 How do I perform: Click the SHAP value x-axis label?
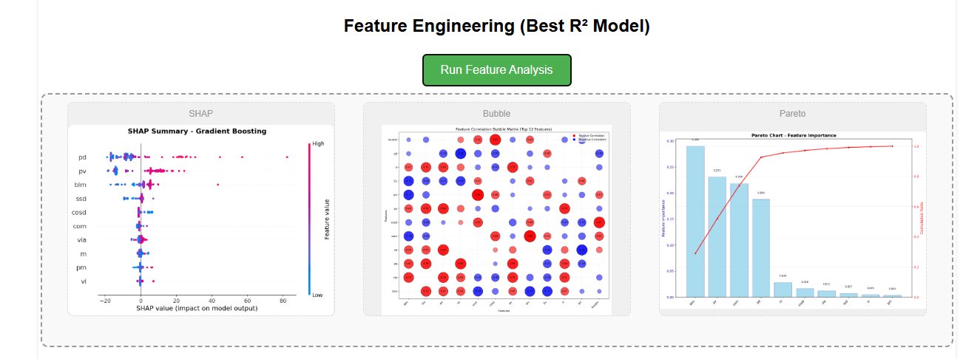(197, 308)
